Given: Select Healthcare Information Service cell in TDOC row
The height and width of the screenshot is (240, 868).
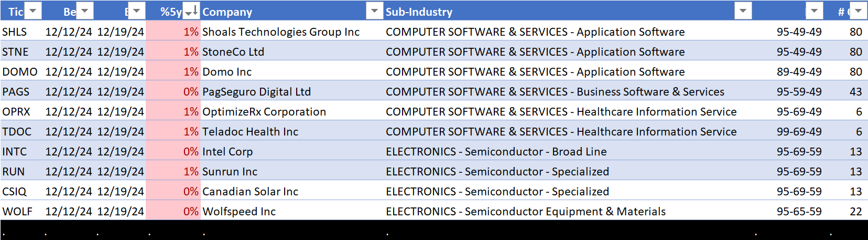Looking at the screenshot, I should point(561,131).
